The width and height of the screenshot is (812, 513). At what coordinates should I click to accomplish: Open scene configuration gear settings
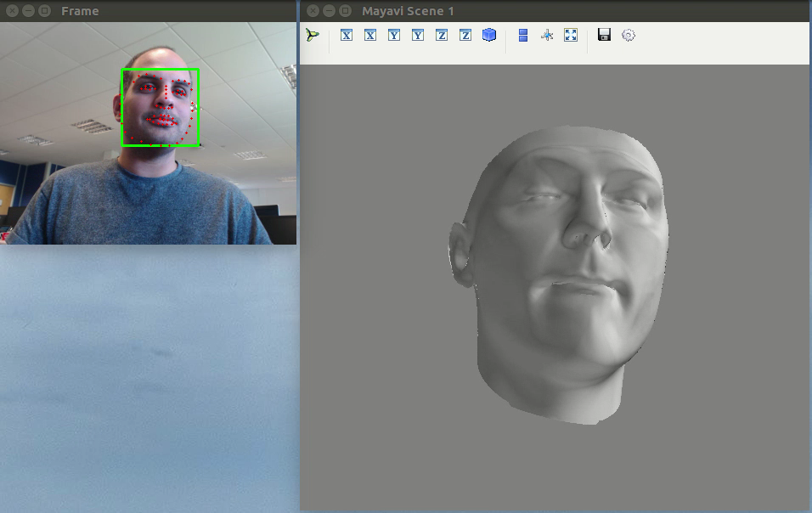(x=629, y=35)
